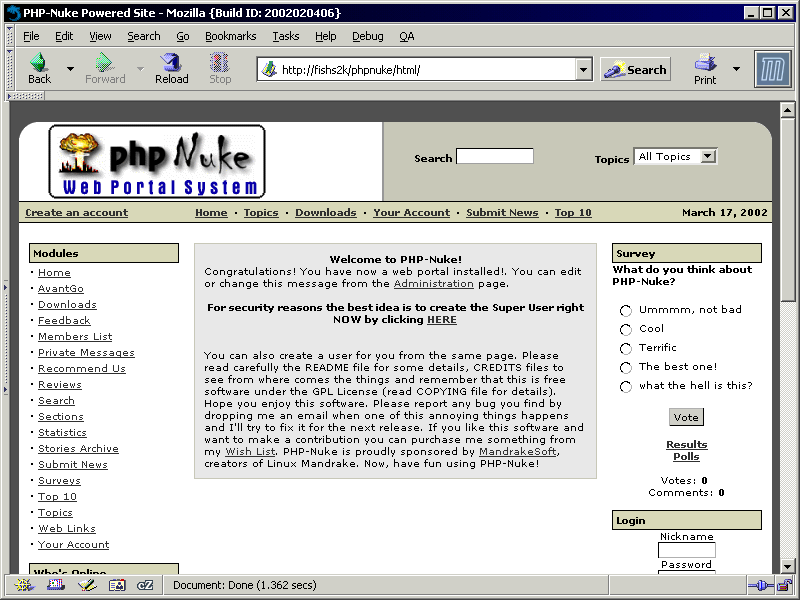Open the QA menu
Image resolution: width=800 pixels, height=600 pixels.
click(407, 36)
